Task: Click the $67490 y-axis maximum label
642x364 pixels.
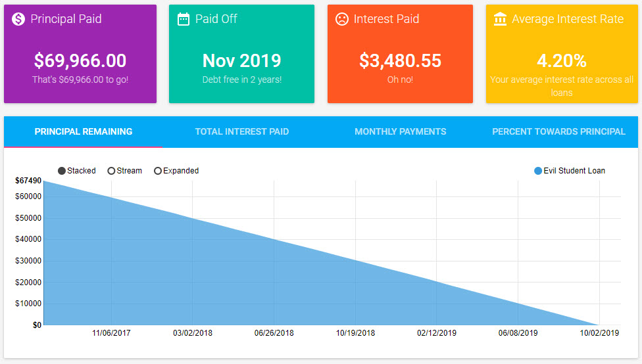Action: [28, 181]
